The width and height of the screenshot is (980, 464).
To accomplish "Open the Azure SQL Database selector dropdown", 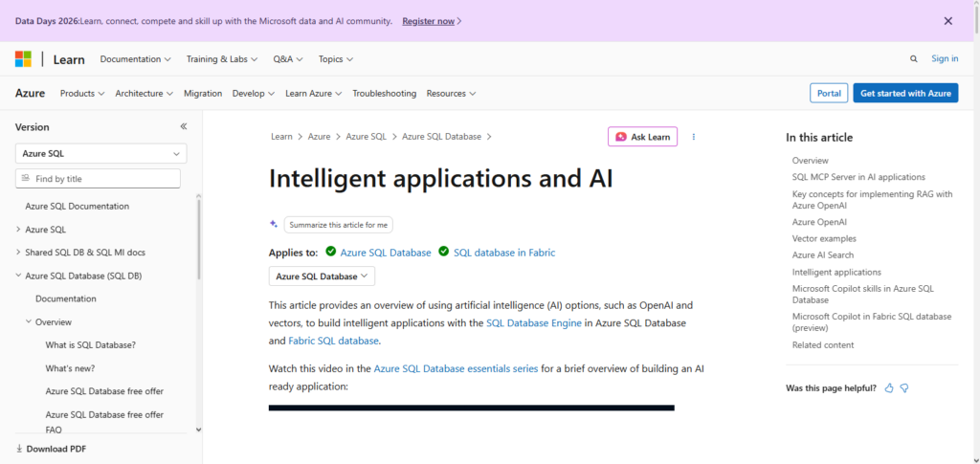I will (322, 276).
